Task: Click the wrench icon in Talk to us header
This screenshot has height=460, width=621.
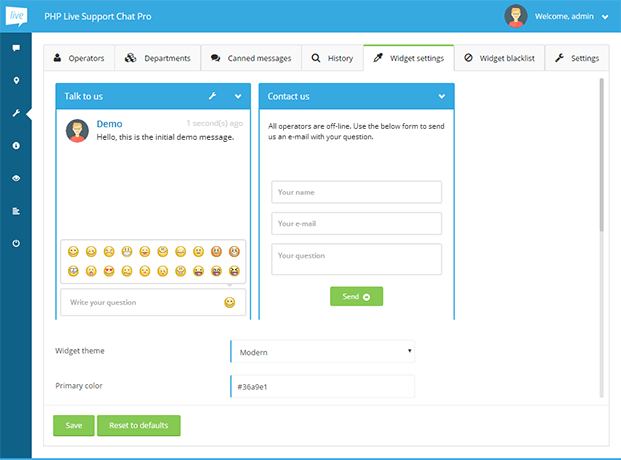Action: point(213,96)
